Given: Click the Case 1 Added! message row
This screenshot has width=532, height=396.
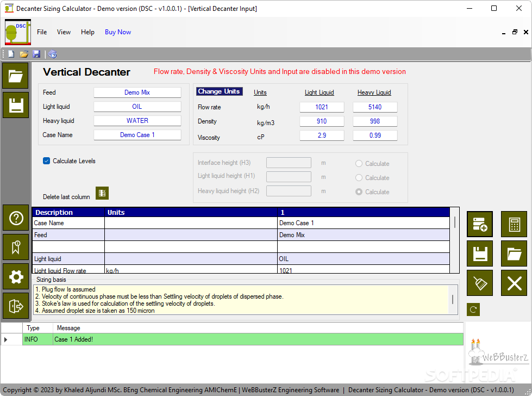Looking at the screenshot, I should 258,339.
